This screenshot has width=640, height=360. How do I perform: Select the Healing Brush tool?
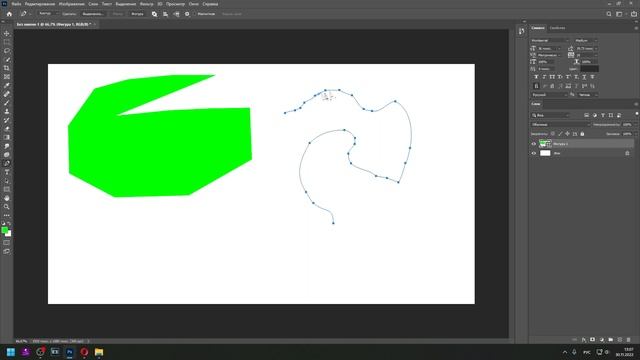(7, 94)
